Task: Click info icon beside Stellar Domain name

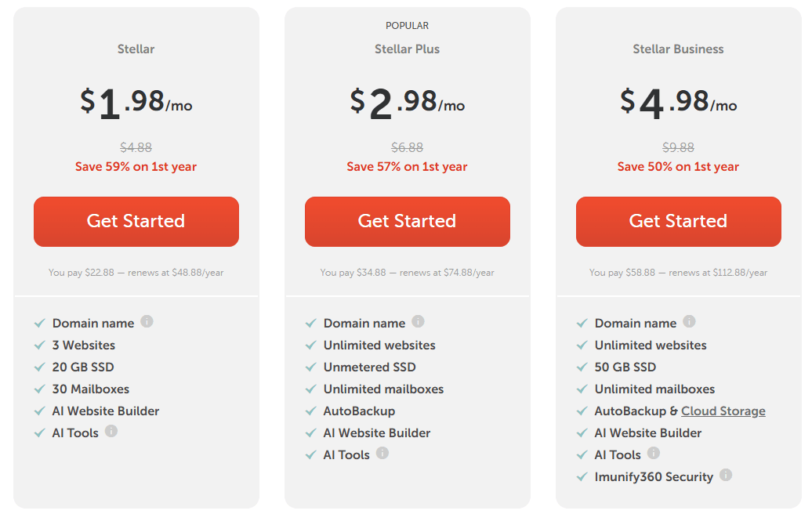Action: pyautogui.click(x=147, y=322)
